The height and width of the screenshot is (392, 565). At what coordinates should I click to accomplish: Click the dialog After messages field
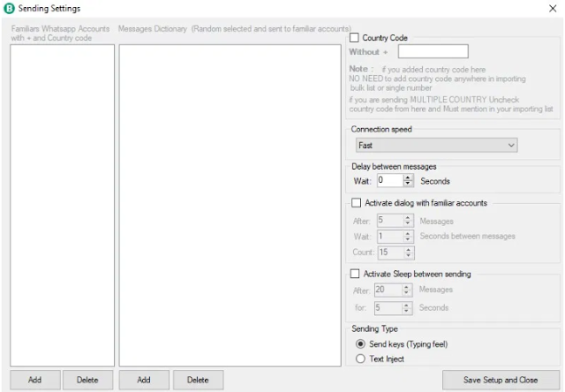coord(390,221)
